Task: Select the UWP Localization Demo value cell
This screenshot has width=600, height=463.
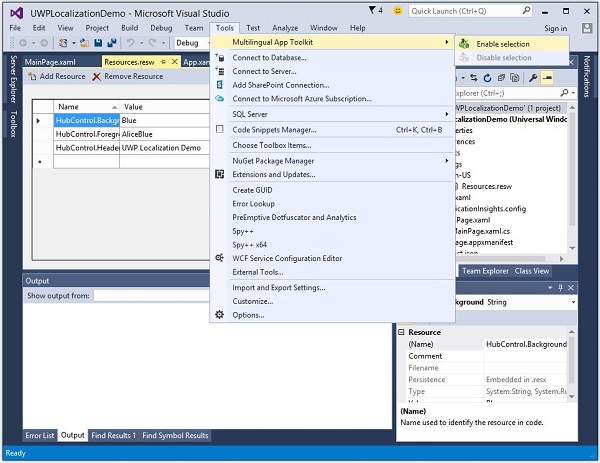Action: (165, 148)
